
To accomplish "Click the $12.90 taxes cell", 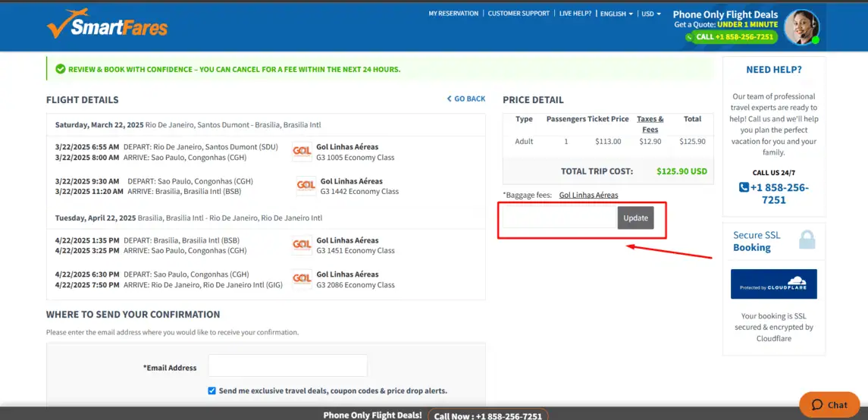I will 650,141.
